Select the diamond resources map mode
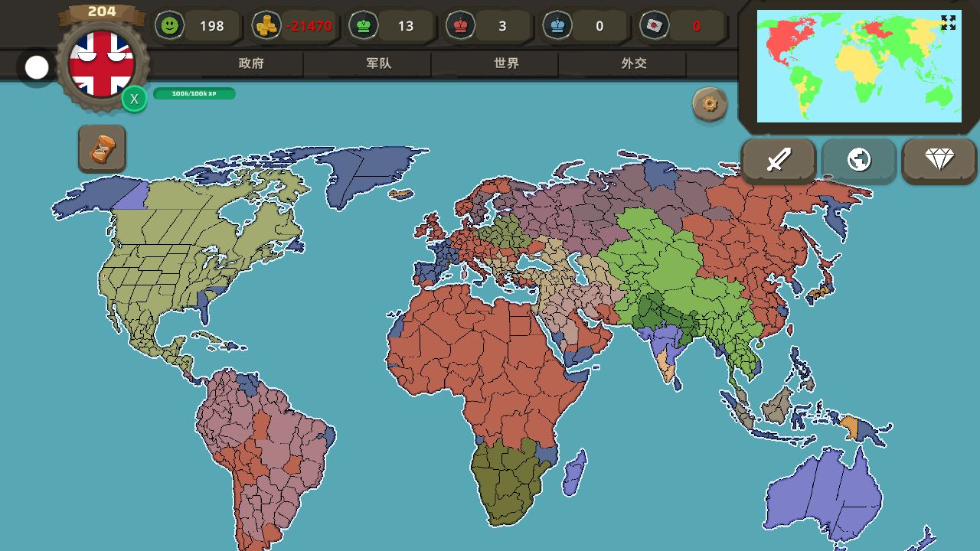The image size is (980, 551). click(939, 160)
